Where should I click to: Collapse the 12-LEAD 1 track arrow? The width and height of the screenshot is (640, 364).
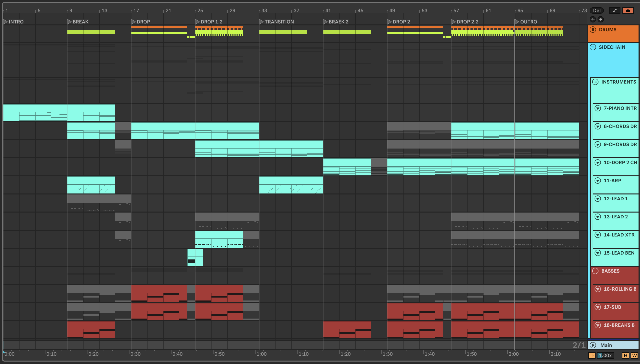pyautogui.click(x=598, y=199)
